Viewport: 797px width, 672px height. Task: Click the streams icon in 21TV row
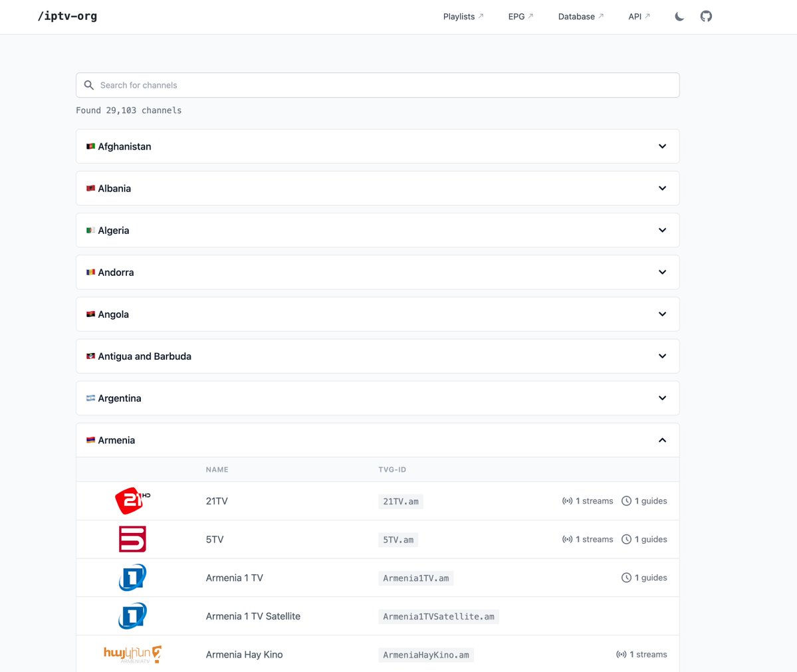click(567, 501)
